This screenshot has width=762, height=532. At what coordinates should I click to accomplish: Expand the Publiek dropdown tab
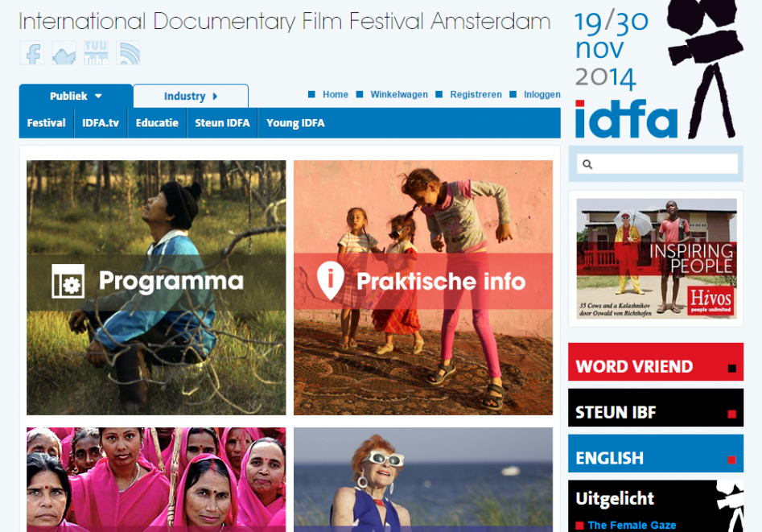76,97
